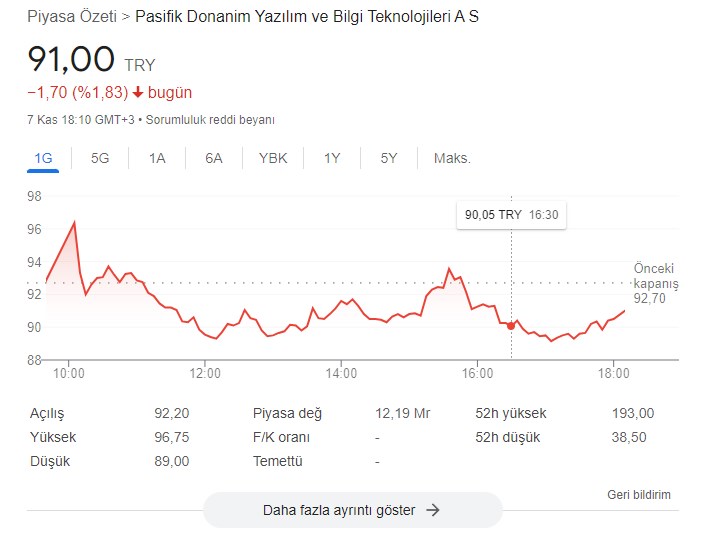The height and width of the screenshot is (550, 727).
Task: Click the TRY currency label beside the price
Action: tap(140, 65)
